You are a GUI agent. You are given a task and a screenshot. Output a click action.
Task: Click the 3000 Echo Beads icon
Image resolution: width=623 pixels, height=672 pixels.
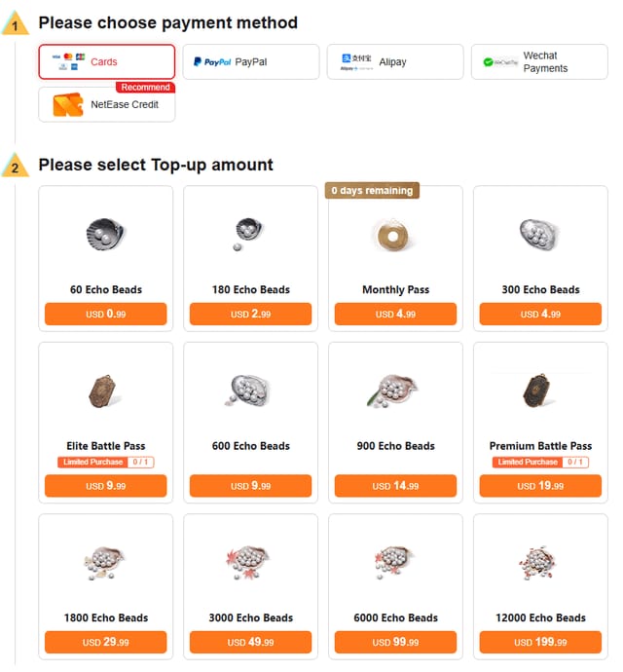point(250,562)
